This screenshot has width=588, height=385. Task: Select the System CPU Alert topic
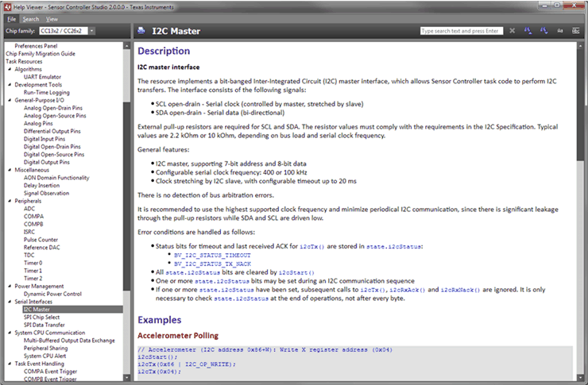45,356
